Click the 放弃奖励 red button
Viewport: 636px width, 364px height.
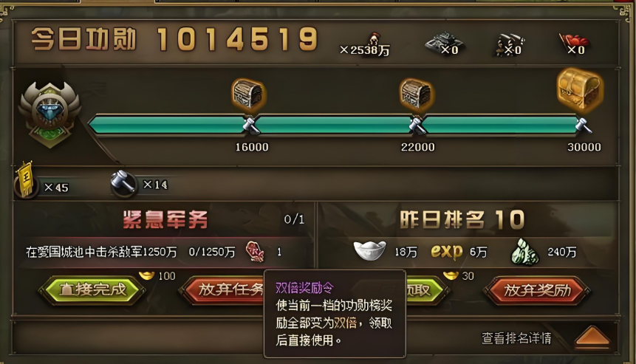click(536, 290)
